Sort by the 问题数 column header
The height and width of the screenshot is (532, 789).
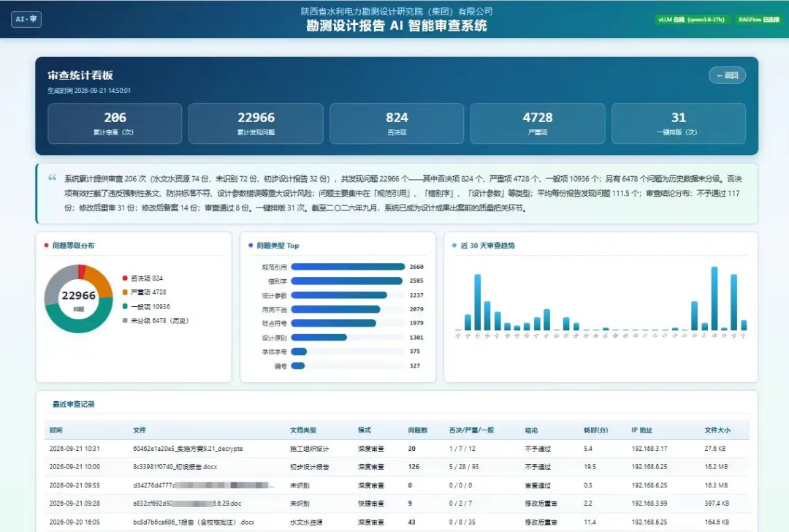pyautogui.click(x=418, y=430)
